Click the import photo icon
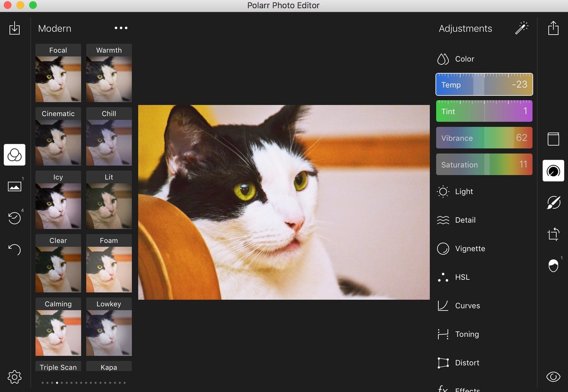Image resolution: width=568 pixels, height=392 pixels. pyautogui.click(x=15, y=28)
